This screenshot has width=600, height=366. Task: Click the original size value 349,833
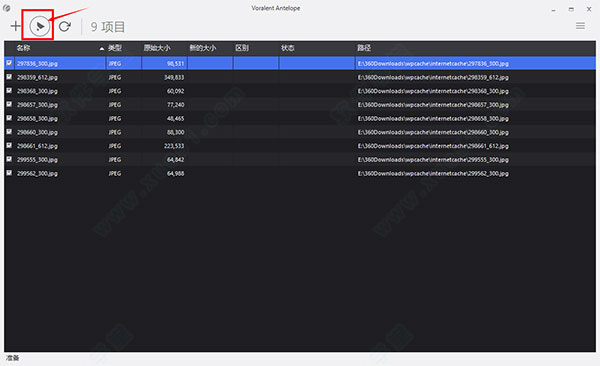click(174, 77)
